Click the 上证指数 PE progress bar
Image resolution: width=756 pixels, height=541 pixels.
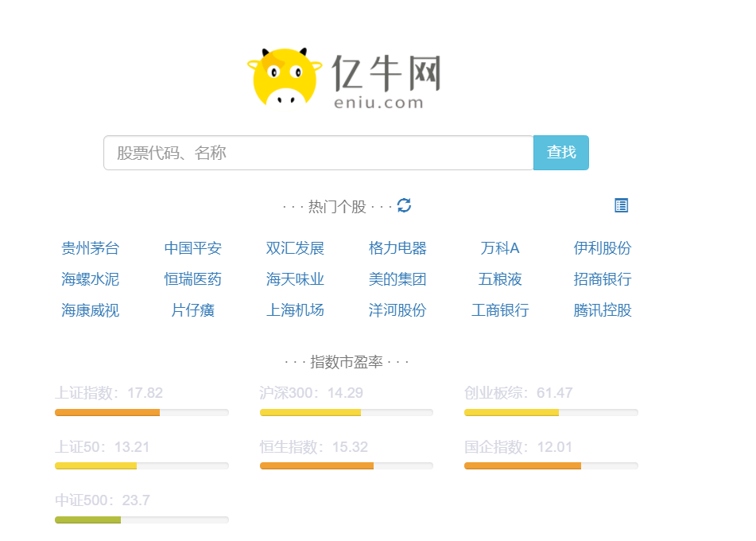[x=142, y=412]
